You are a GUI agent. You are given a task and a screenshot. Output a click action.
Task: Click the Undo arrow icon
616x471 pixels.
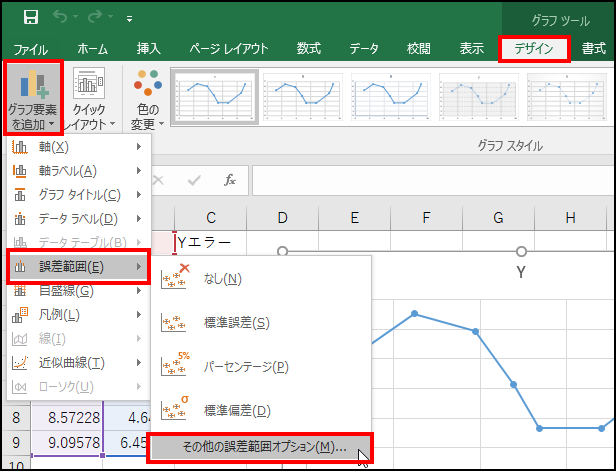(60, 17)
